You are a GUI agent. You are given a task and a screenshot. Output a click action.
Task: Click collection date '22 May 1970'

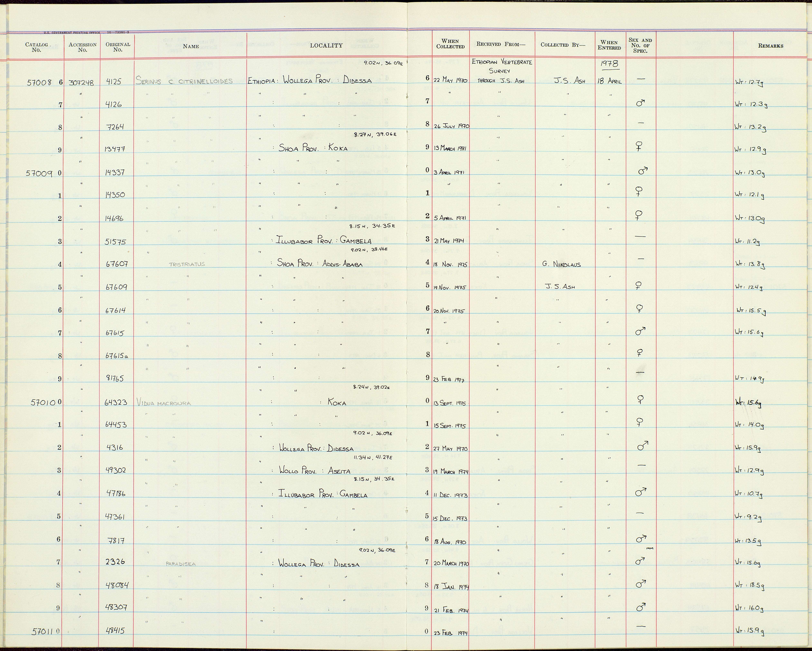point(451,81)
